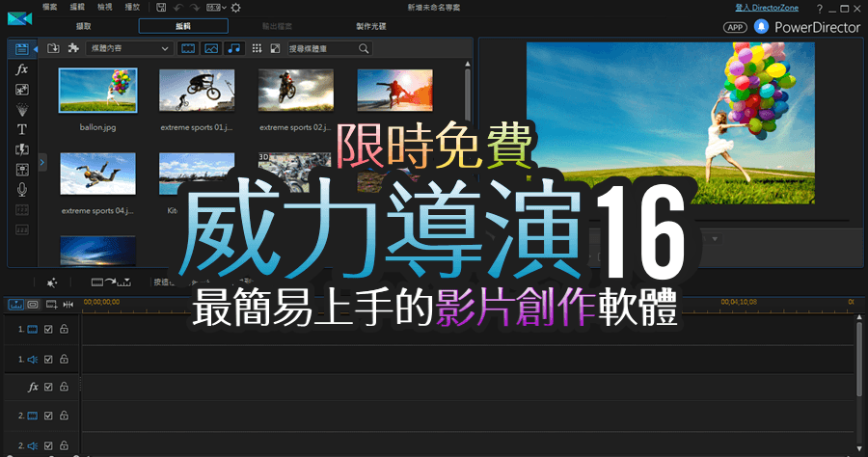
Task: Open the 檢視 menu
Action: [104, 7]
